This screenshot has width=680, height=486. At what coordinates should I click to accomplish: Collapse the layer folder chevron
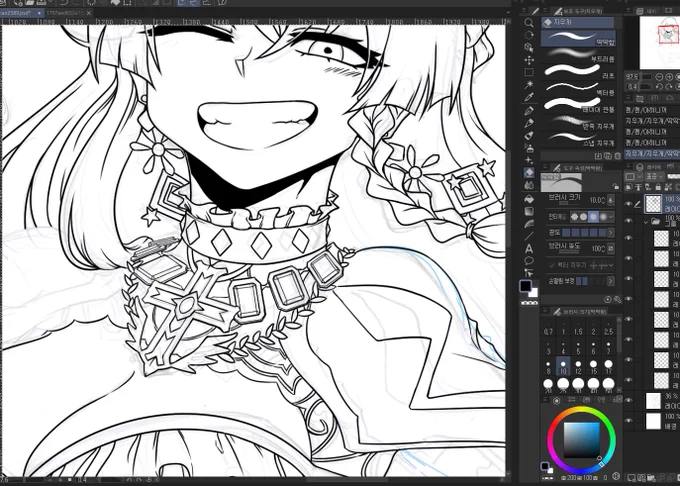(x=646, y=222)
